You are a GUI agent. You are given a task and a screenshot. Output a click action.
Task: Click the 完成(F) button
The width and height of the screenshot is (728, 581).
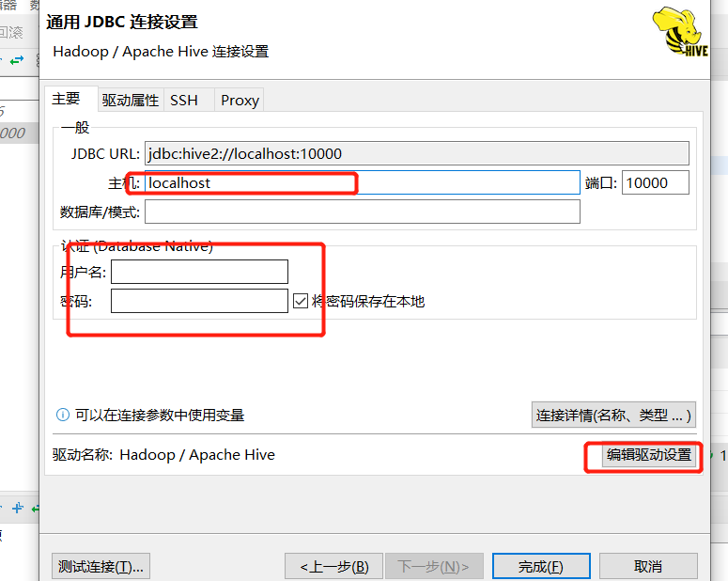pos(541,566)
